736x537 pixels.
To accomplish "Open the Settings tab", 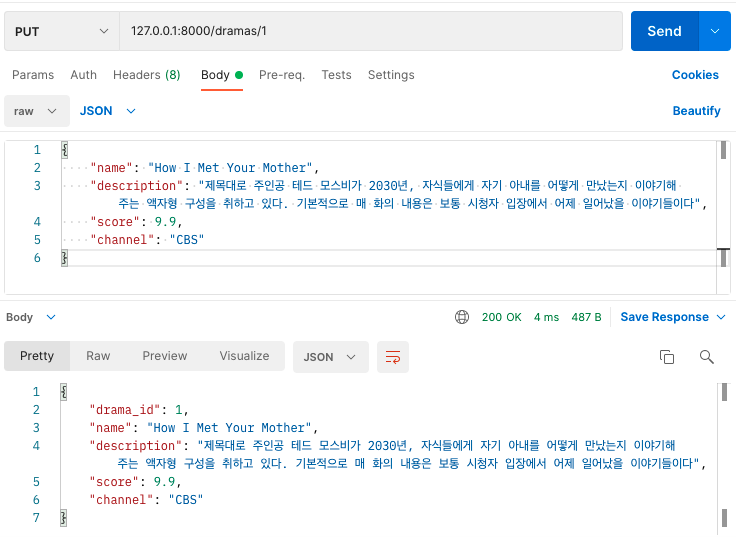I will [x=391, y=75].
